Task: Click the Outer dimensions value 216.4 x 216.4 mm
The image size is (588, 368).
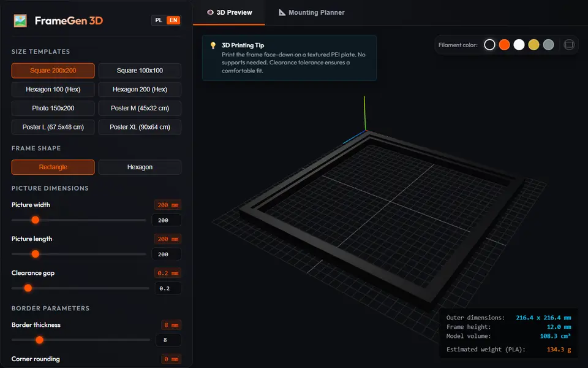Action: click(x=543, y=318)
